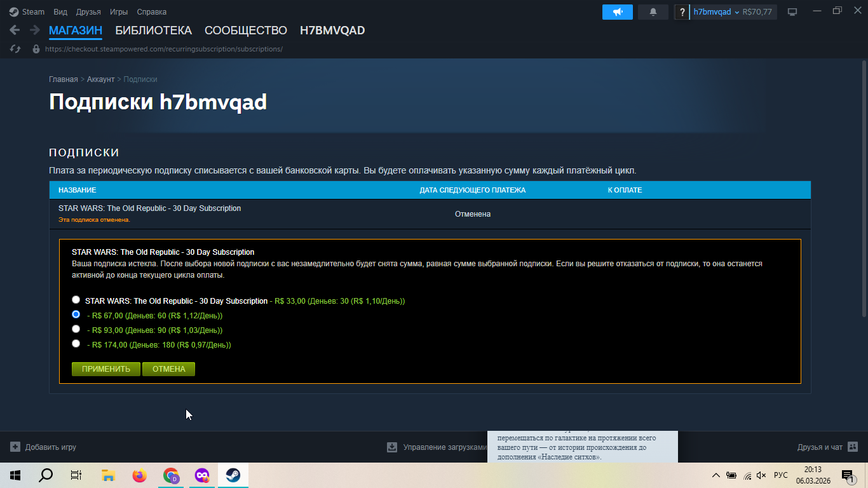Open the Steam logo menu
This screenshot has width=868, height=488.
click(14, 11)
